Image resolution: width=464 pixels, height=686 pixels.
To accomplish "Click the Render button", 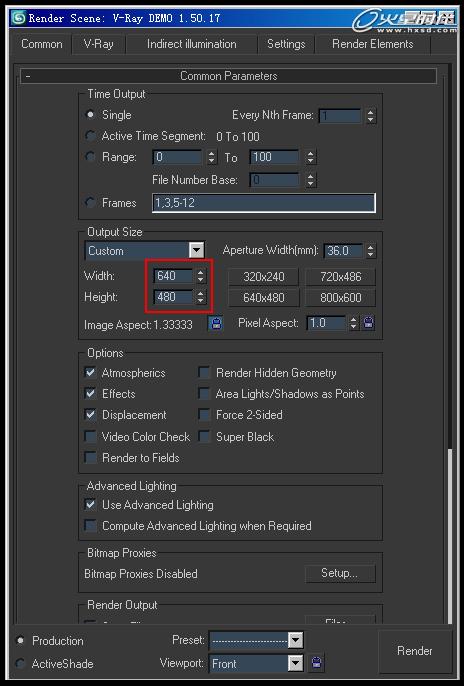I will 415,651.
